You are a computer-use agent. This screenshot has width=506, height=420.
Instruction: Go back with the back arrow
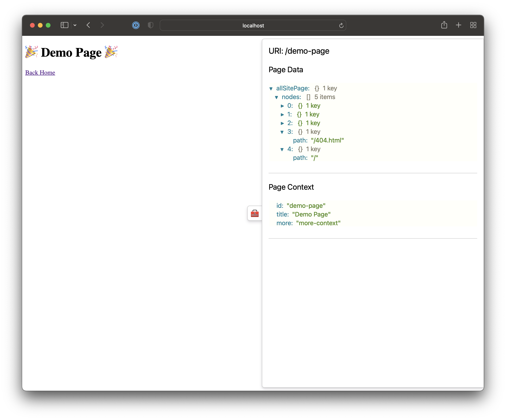tap(88, 25)
